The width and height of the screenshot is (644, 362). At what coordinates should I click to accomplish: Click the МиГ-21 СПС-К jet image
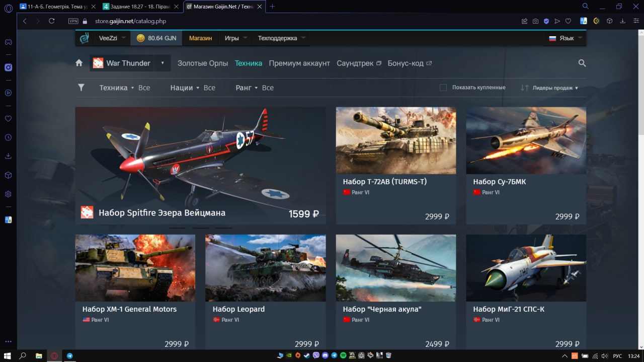point(526,268)
